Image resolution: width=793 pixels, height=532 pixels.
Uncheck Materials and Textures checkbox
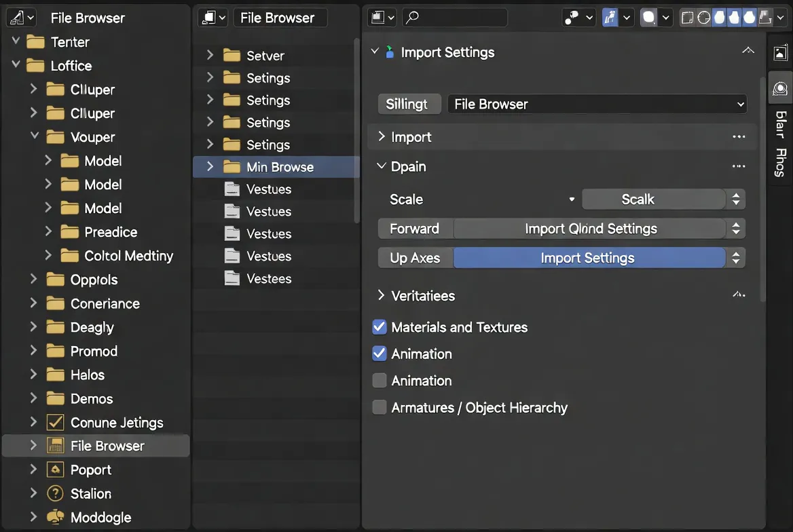(380, 326)
